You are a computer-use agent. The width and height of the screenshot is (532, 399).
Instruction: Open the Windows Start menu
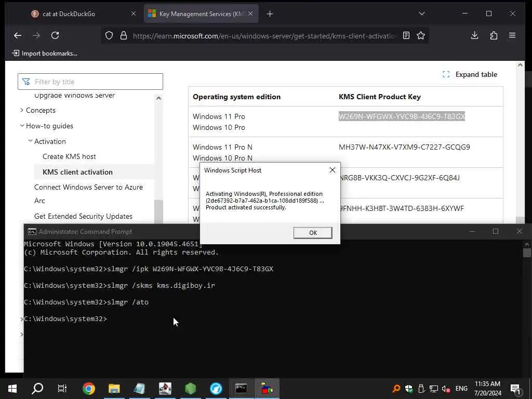(x=12, y=389)
